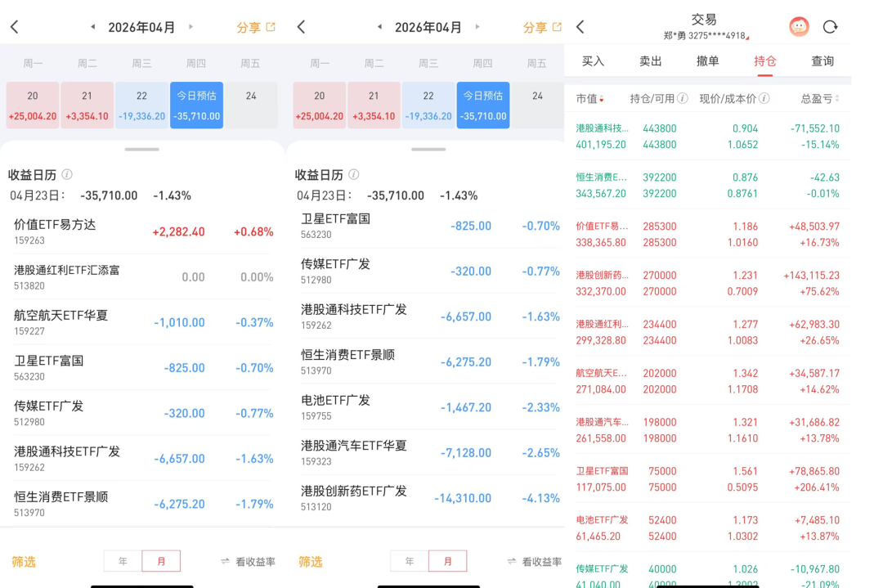
Task: Select day 21 in middle calendar
Action: [374, 105]
